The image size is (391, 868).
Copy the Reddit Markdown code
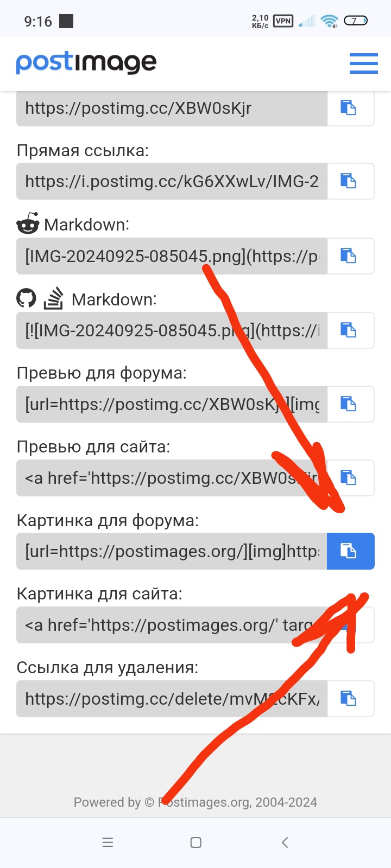351,256
